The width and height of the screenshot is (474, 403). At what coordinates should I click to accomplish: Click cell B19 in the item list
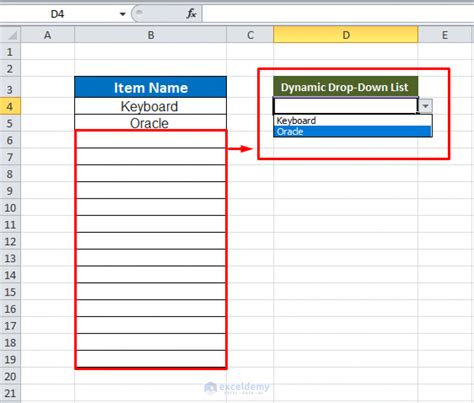click(151, 359)
